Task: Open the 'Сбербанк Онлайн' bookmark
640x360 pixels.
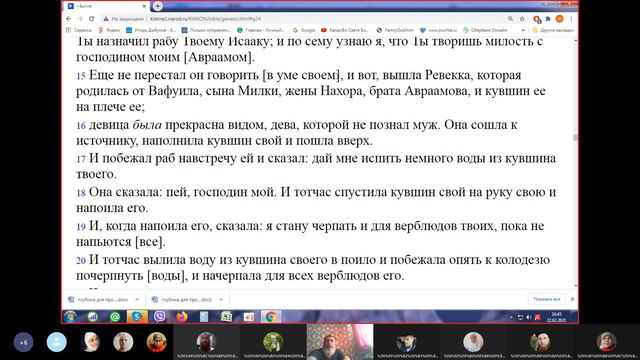Action: (485, 30)
